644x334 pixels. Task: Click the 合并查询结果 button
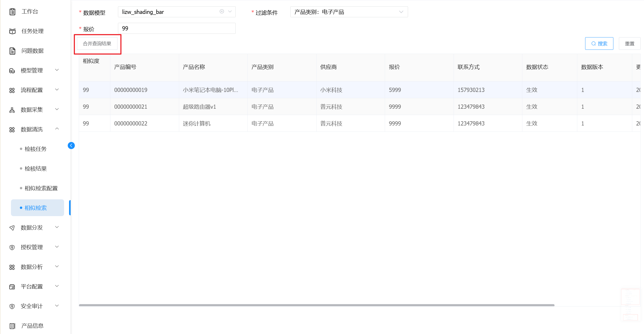[97, 43]
